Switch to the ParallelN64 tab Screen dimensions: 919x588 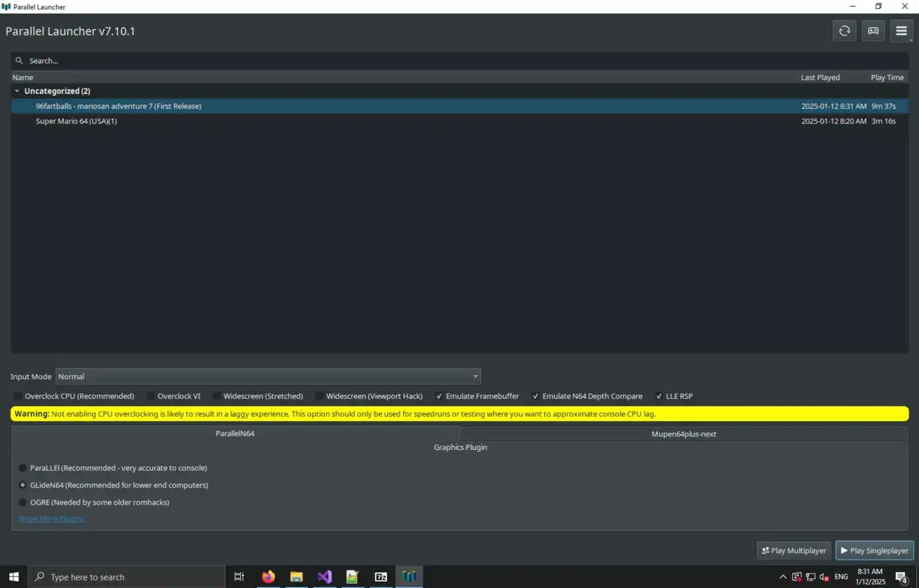(235, 434)
